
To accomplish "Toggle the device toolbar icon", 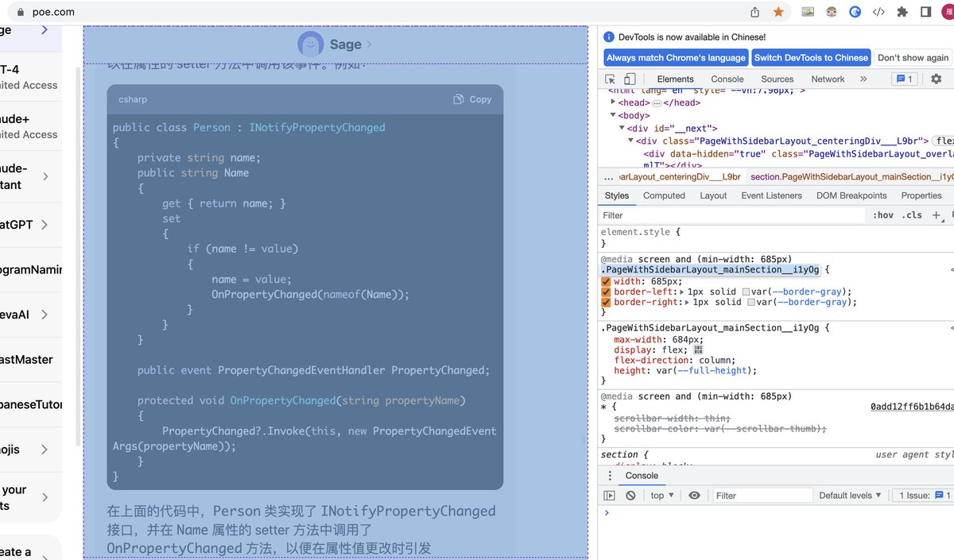I will pyautogui.click(x=630, y=79).
